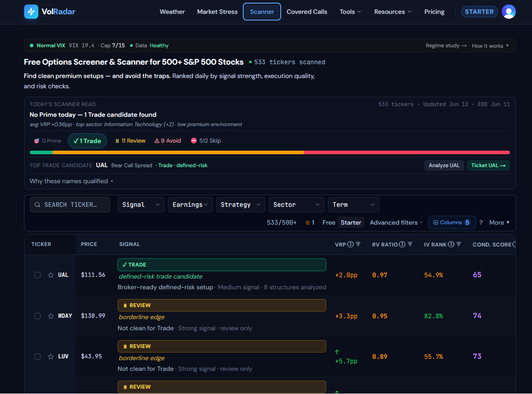Open the Resources nav dropdown

[393, 12]
